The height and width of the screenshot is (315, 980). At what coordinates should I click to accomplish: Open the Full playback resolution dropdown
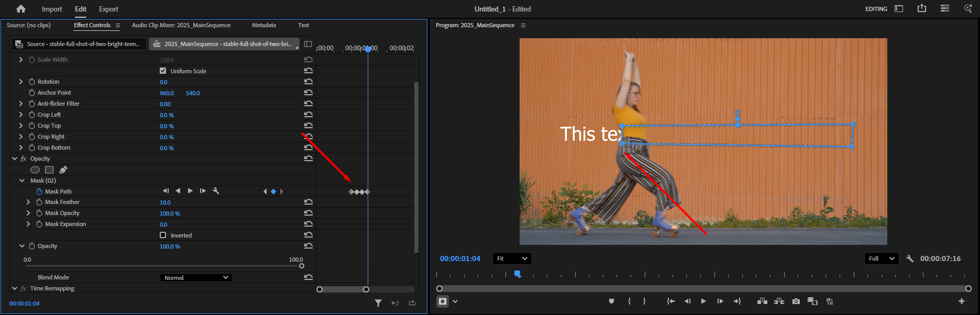tap(882, 258)
